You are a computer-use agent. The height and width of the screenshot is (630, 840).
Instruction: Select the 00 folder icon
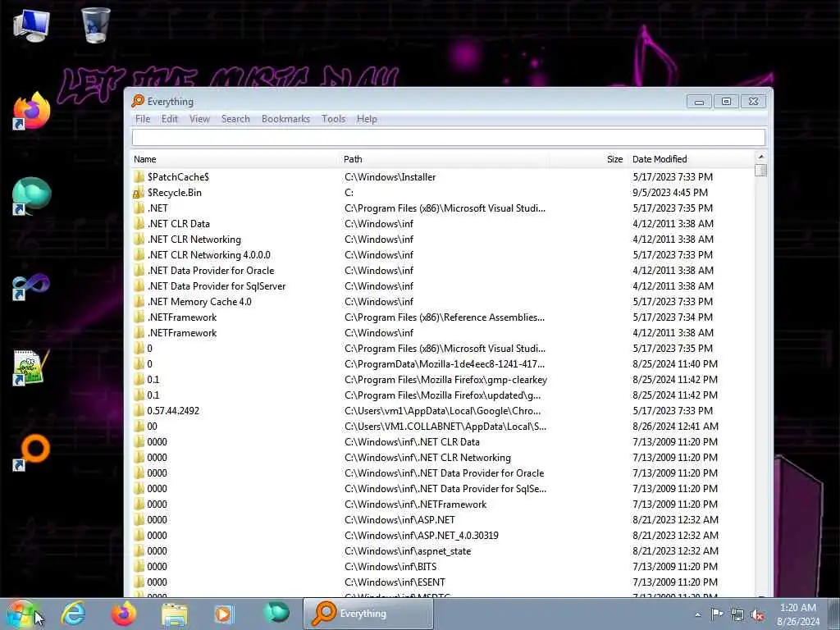(139, 427)
